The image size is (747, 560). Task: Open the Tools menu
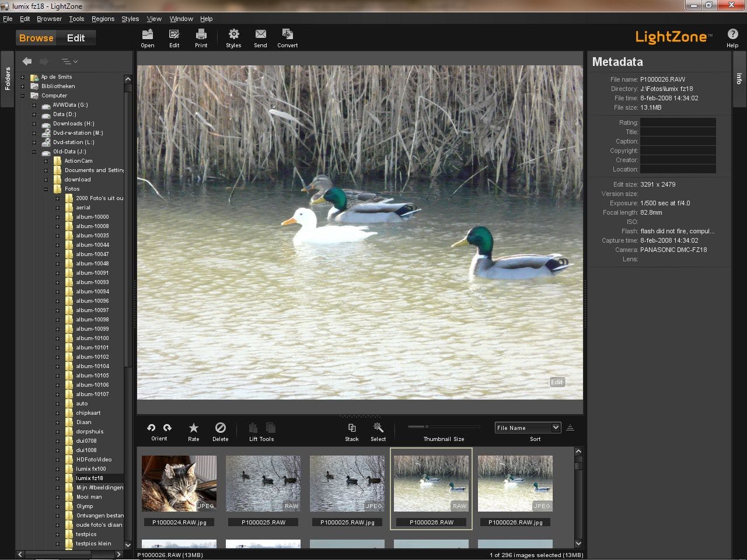pyautogui.click(x=76, y=19)
